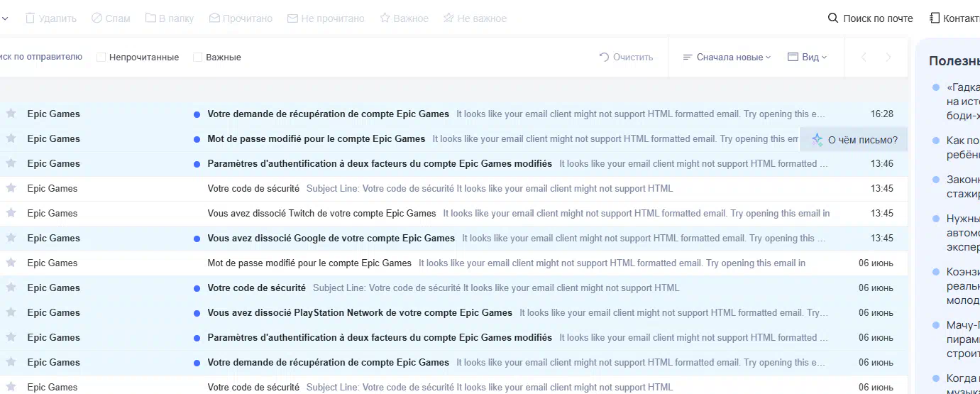Screen dimensions: 980x394
Task: Open the Контакты address book
Action: [x=955, y=18]
